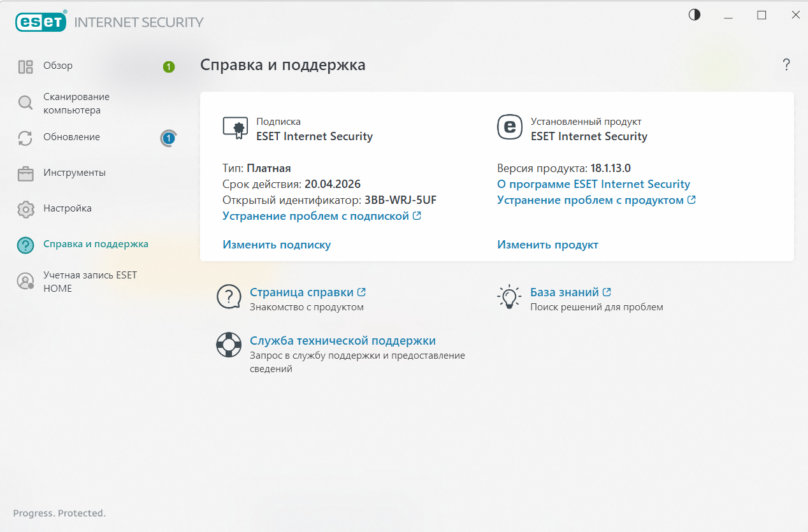This screenshot has height=532, width=808.
Task: Click external-link icon next to База знаний
Action: pos(607,292)
